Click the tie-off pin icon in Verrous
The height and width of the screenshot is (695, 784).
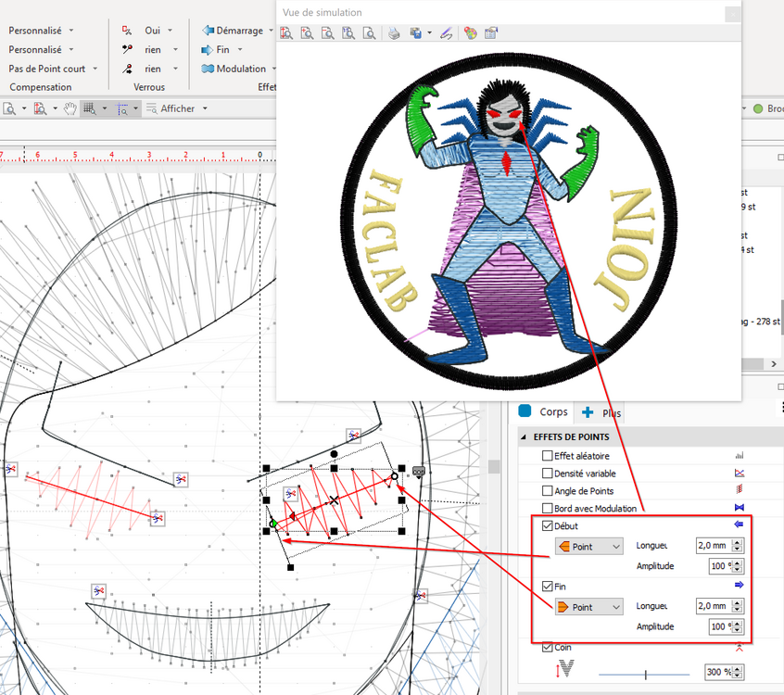point(127,69)
